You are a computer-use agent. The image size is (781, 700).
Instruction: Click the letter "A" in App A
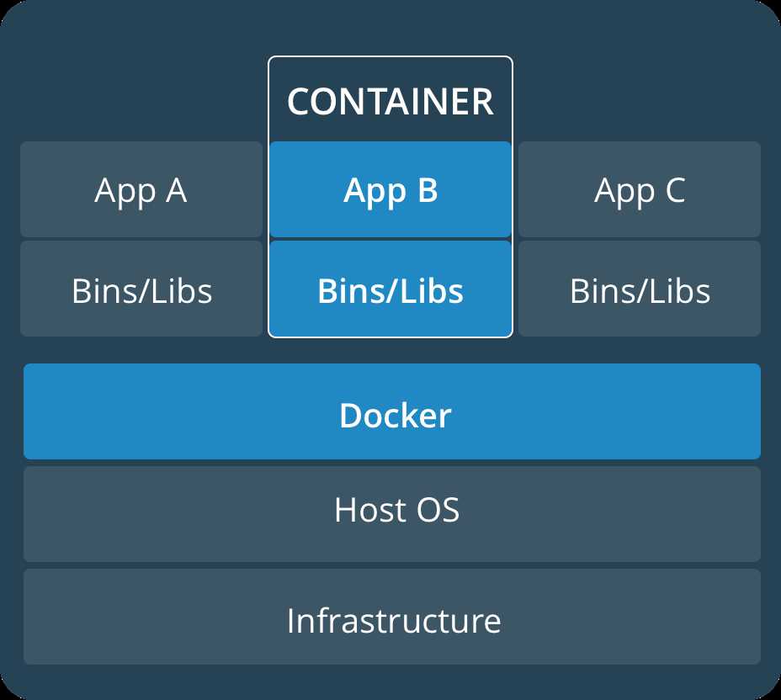point(177,190)
